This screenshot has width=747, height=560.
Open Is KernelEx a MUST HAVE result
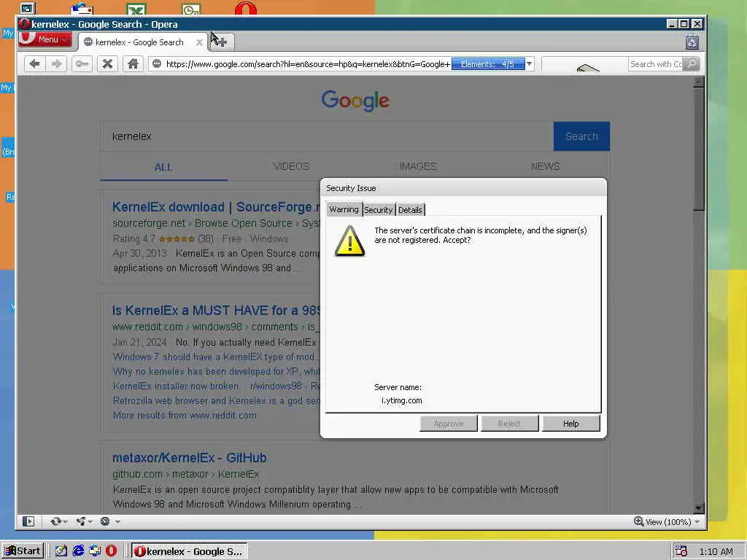tap(216, 311)
